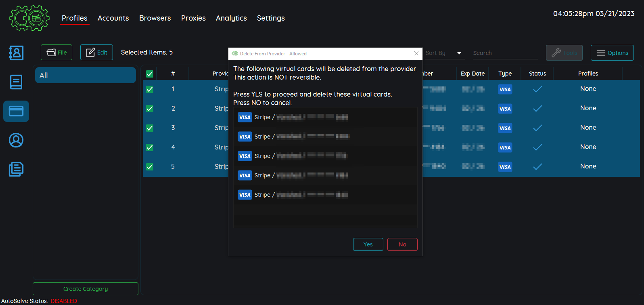Click the VISA type icon in row 5

click(x=505, y=167)
